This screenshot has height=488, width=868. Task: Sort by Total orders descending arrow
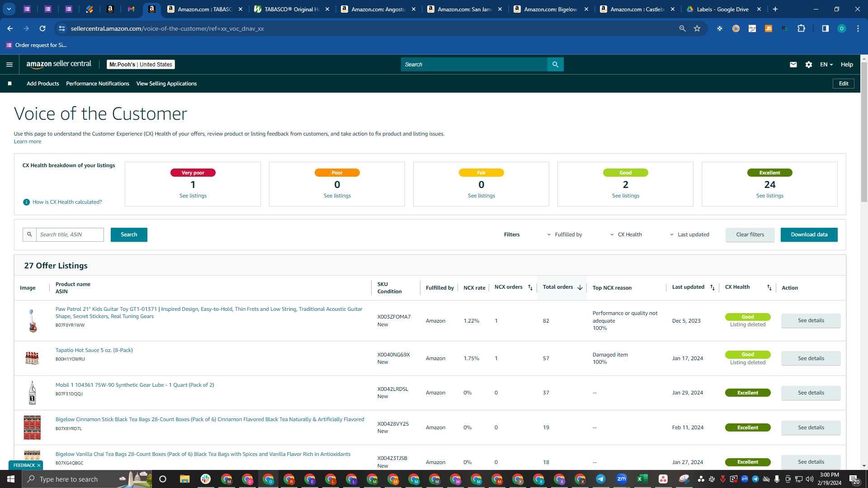pos(580,287)
